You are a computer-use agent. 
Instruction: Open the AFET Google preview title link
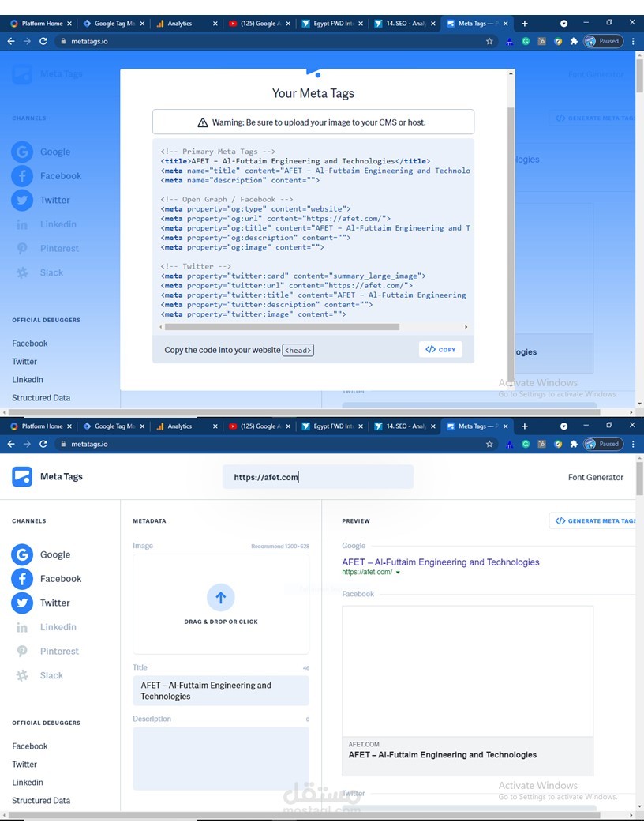click(440, 562)
